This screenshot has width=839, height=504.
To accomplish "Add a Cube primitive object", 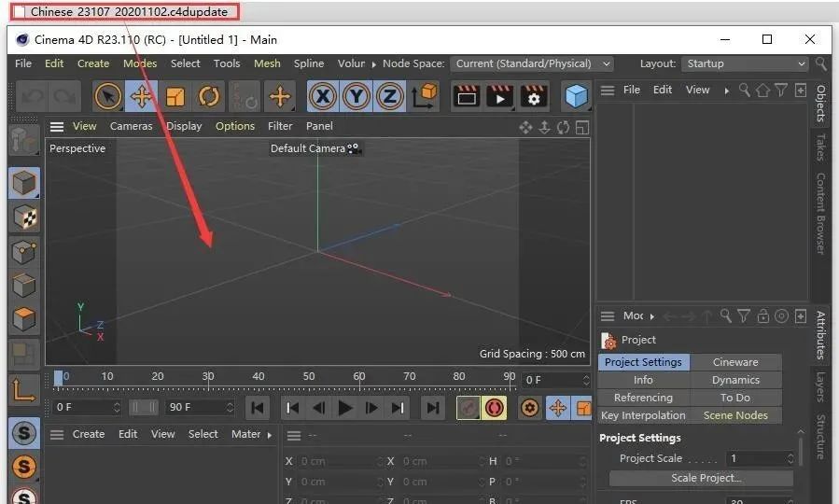I will click(576, 97).
